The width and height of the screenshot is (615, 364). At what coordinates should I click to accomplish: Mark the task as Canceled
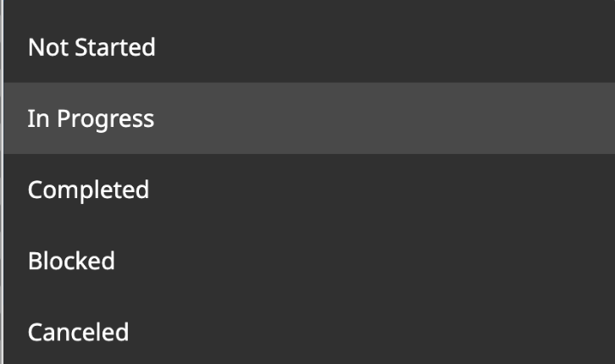tap(309, 333)
